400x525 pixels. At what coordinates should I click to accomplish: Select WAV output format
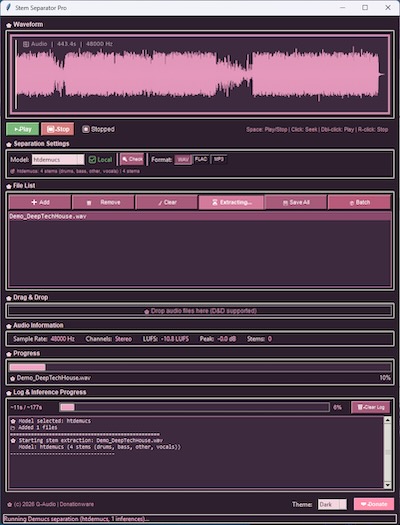click(183, 159)
